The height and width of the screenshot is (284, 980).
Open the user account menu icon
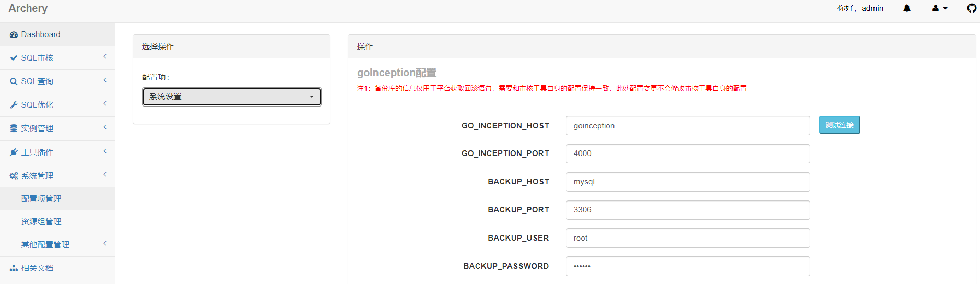(936, 8)
